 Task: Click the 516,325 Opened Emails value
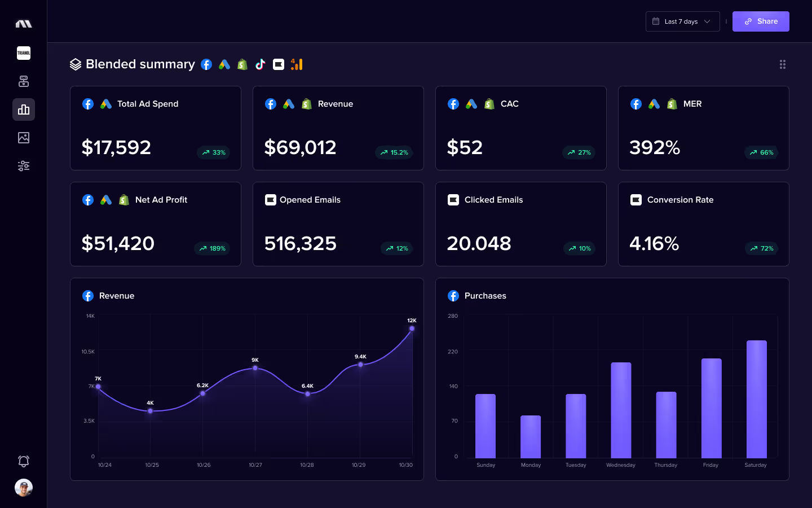point(301,244)
